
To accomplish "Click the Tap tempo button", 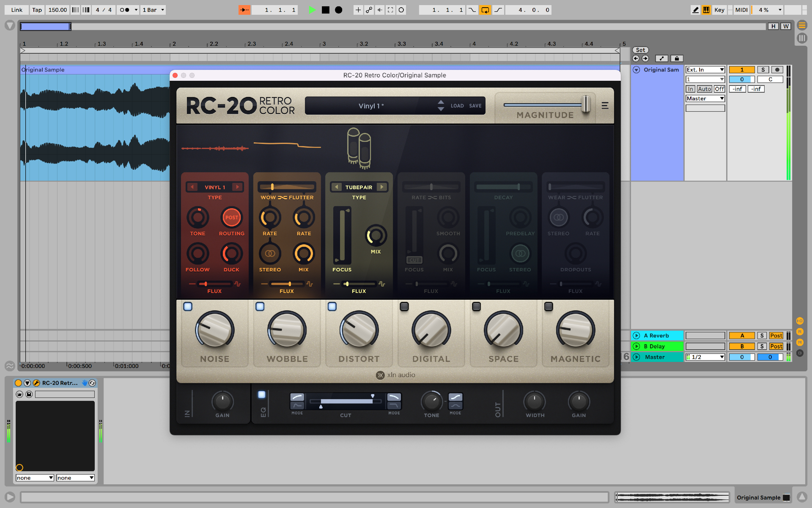I will pyautogui.click(x=37, y=10).
